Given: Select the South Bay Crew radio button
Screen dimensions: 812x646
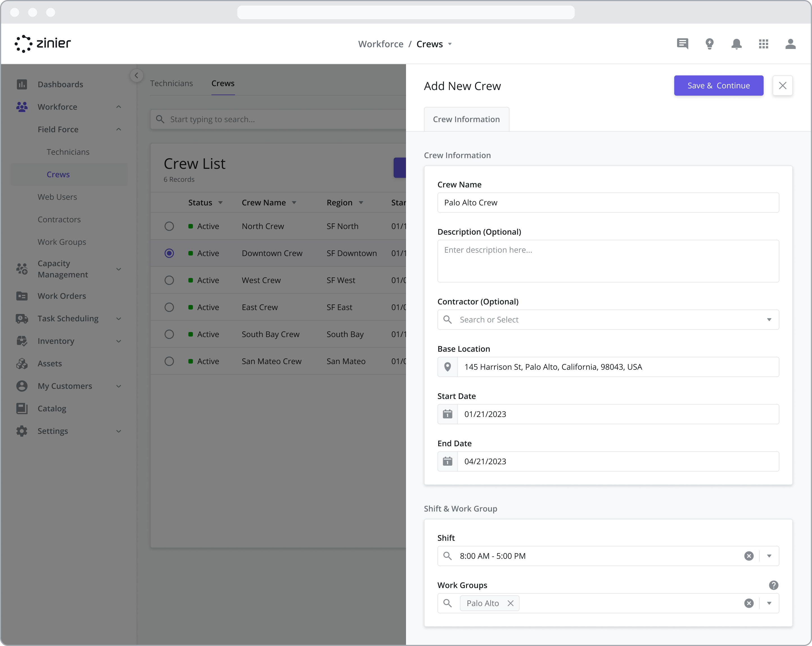Looking at the screenshot, I should pyautogui.click(x=169, y=334).
